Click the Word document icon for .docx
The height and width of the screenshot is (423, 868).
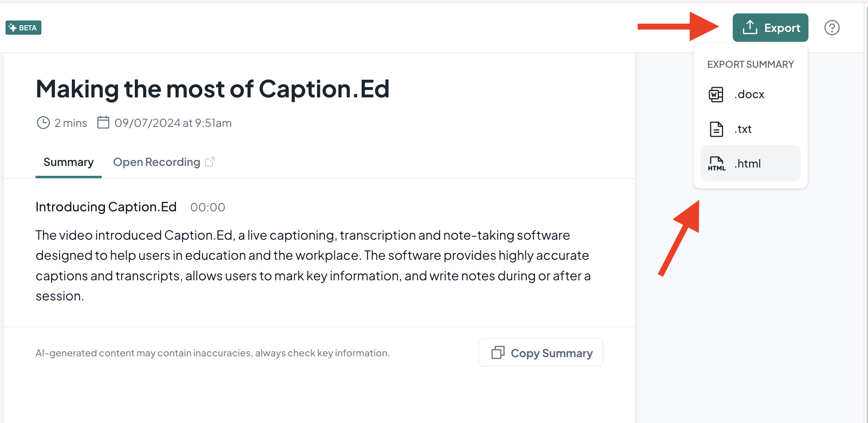coord(716,95)
